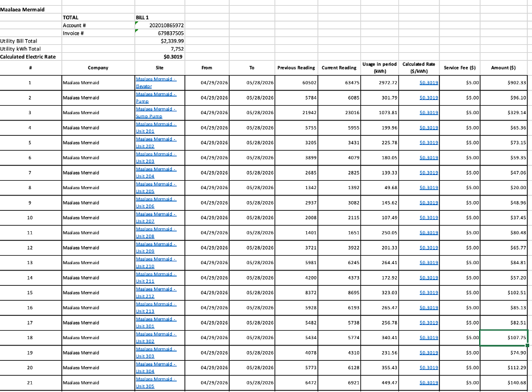Select the account number cell 202010865972
This screenshot has height=392, width=532.
(160, 26)
